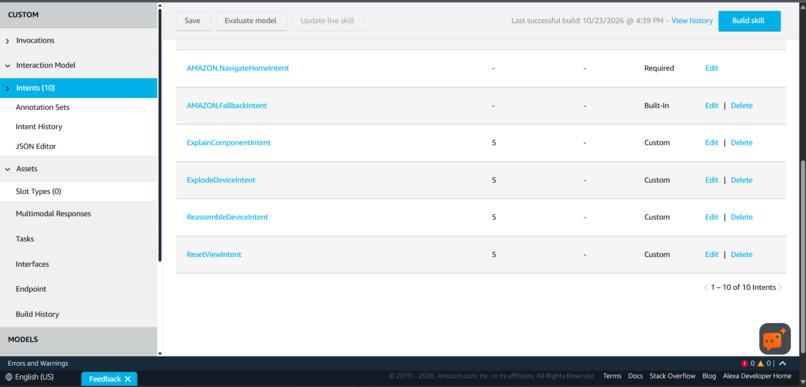
Task: Change language English (US)
Action: [34, 377]
